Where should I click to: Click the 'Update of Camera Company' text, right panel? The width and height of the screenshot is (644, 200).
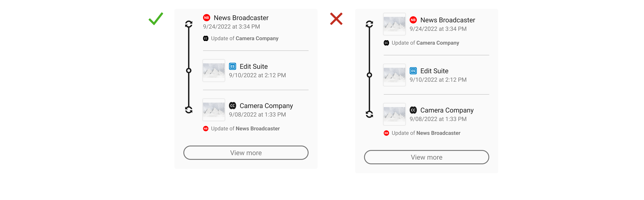point(426,43)
